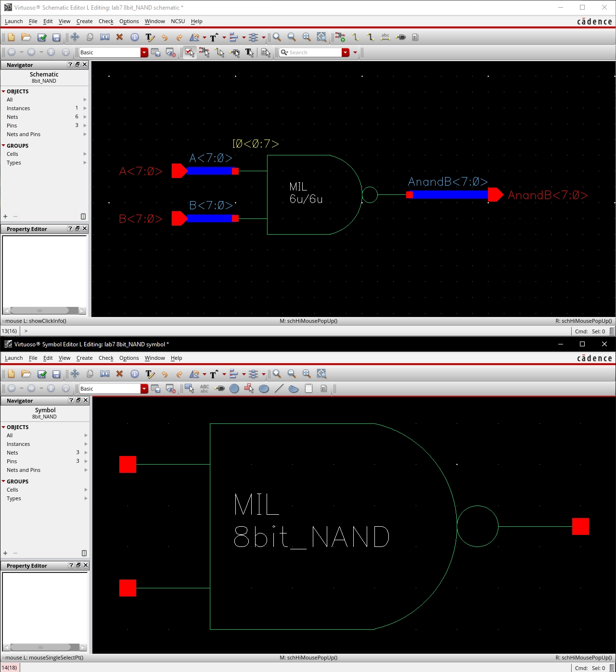Viewport: 616px width, 672px height.
Task: Select Instances row in Schematic Navigator
Action: tap(18, 108)
